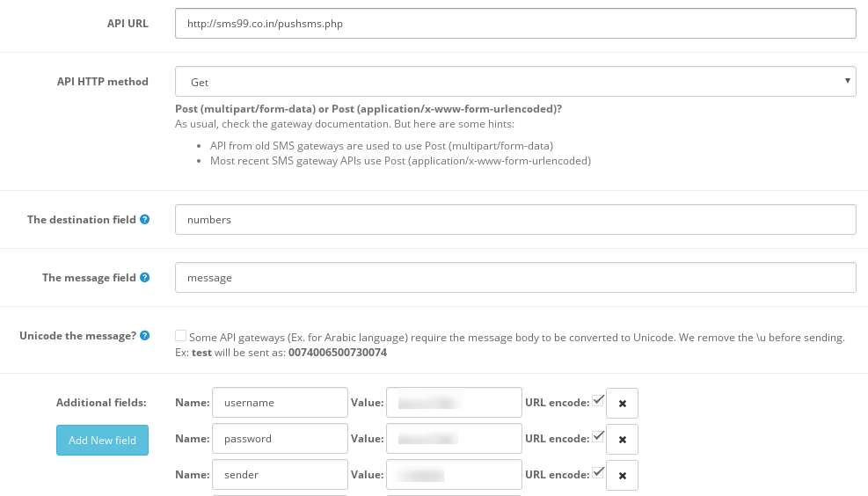Image resolution: width=868 pixels, height=496 pixels.
Task: Remove the sender additional field
Action: [x=622, y=475]
